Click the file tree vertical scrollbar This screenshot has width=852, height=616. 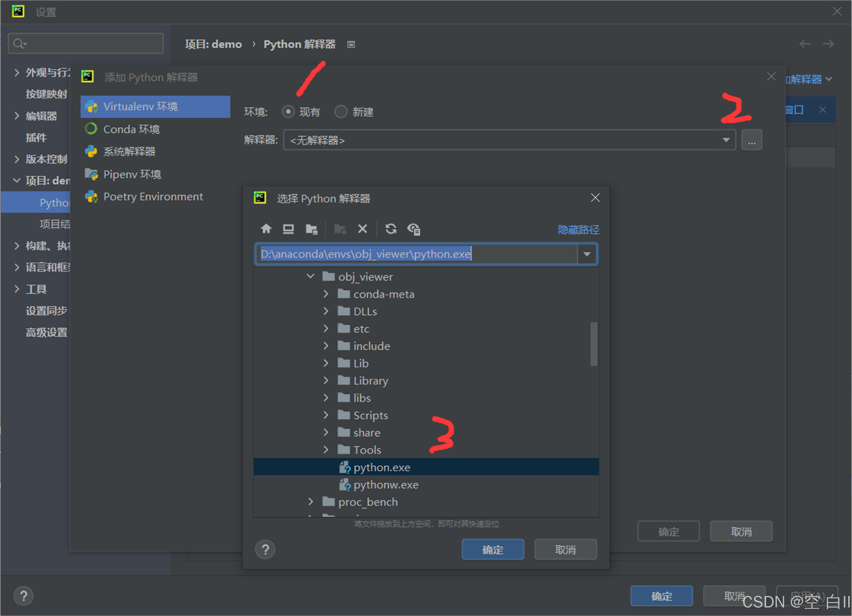coord(594,343)
